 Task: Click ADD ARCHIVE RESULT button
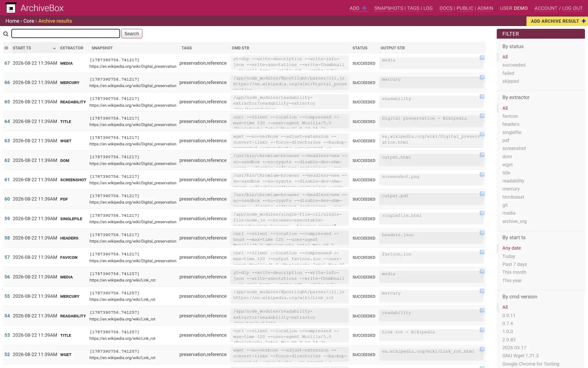pyautogui.click(x=557, y=21)
